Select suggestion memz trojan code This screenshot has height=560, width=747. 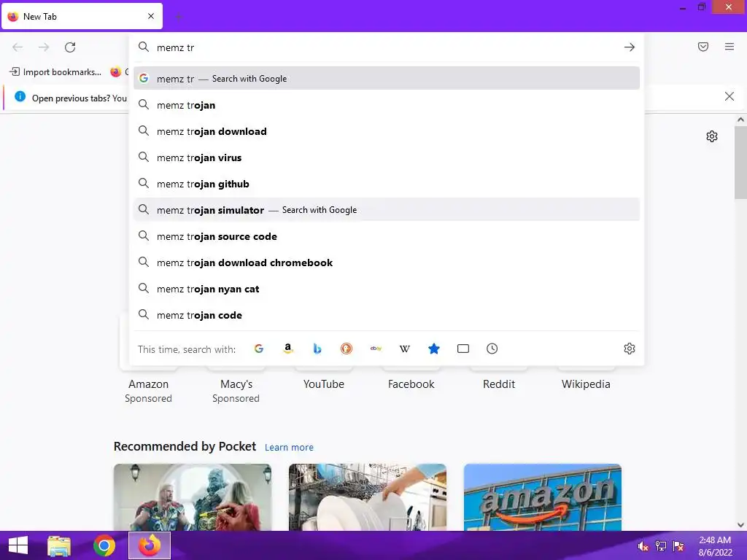pos(387,315)
